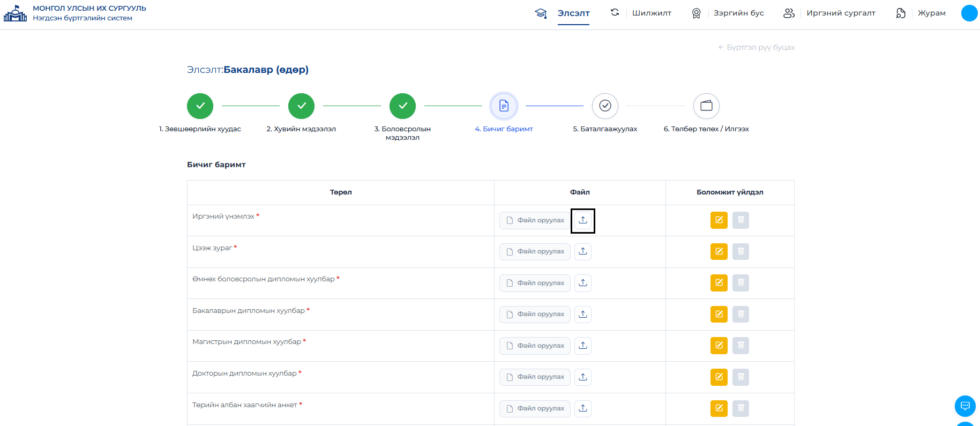The width and height of the screenshot is (980, 426).
Task: Click upload icon for Төрийн албан хаагчийн анкет
Action: pyautogui.click(x=583, y=408)
